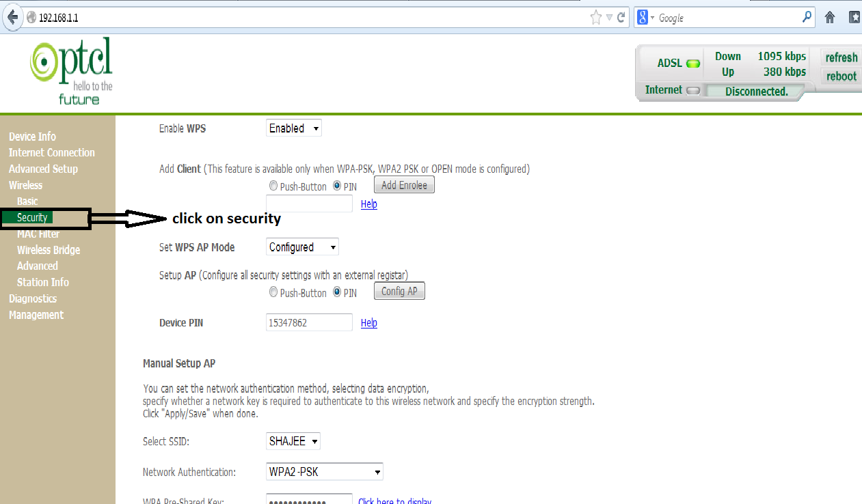Open the Wireless menu in the sidebar
Screen dimensions: 862x504
(x=25, y=185)
